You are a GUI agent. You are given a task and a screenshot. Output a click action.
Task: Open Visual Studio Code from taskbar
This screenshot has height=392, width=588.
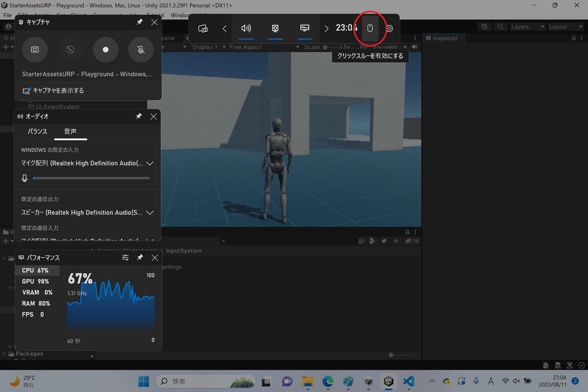pyautogui.click(x=409, y=381)
